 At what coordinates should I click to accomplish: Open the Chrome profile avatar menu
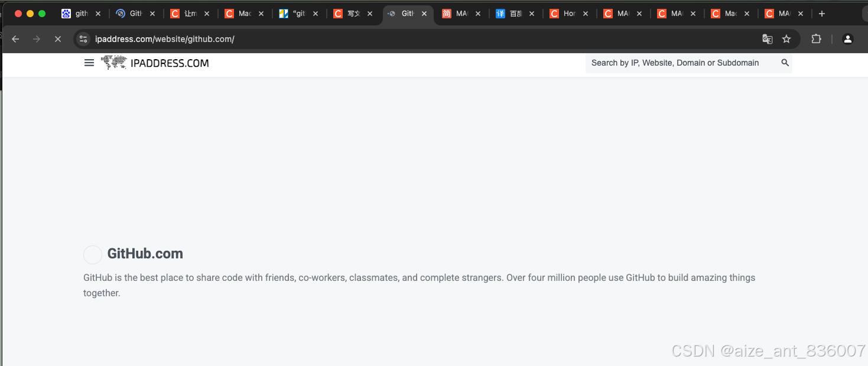tap(847, 39)
